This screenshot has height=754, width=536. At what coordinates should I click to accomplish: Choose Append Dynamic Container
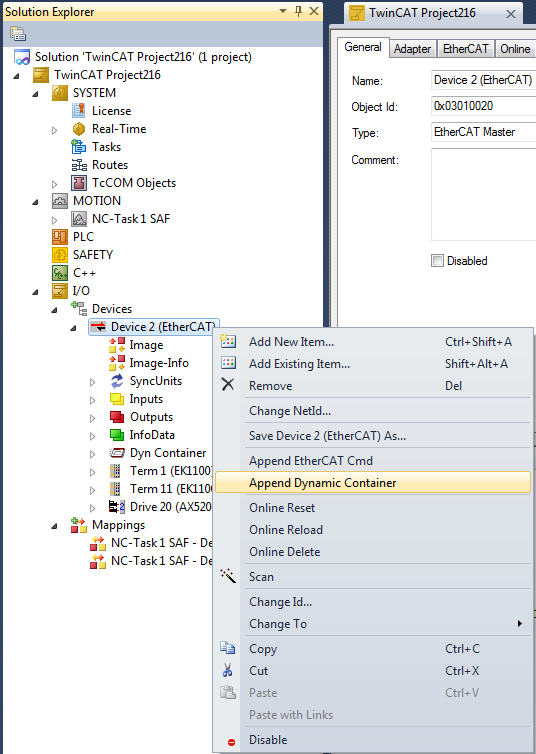(373, 483)
